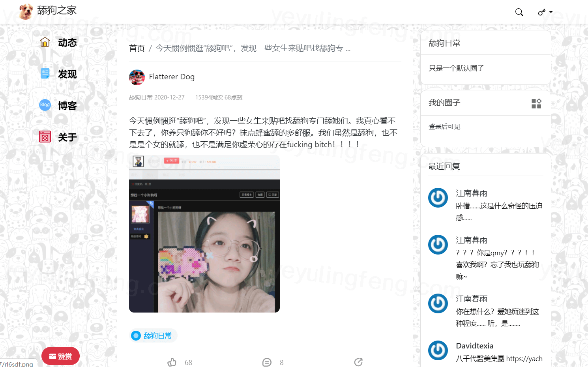588x367 pixels.
Task: Click the 关于 calendar icon
Action: (45, 137)
